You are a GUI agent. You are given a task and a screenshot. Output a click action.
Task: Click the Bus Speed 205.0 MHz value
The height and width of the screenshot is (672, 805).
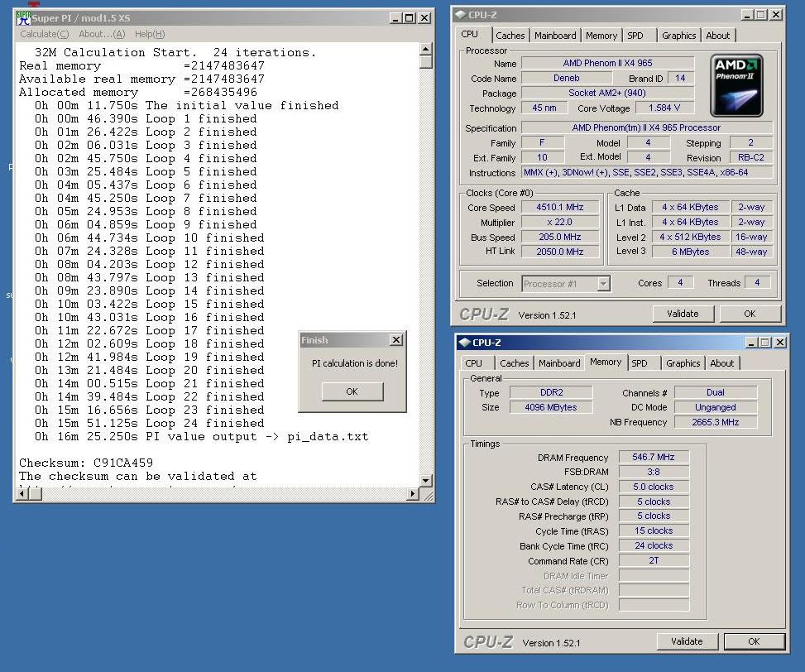point(560,237)
